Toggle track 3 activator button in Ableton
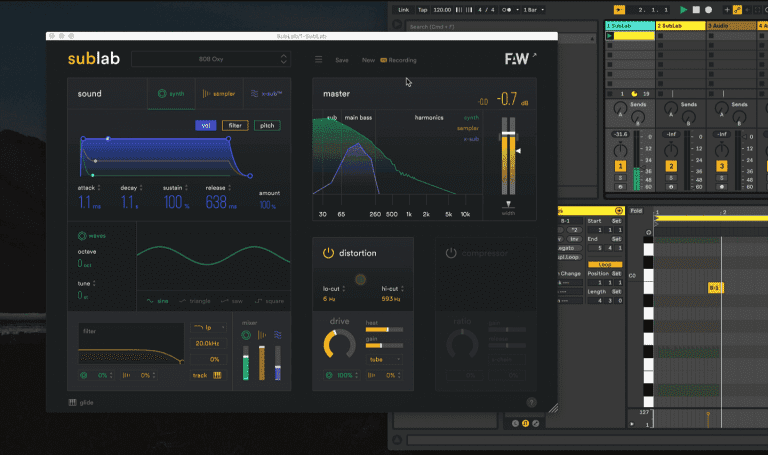The image size is (768, 455). pyautogui.click(x=721, y=166)
